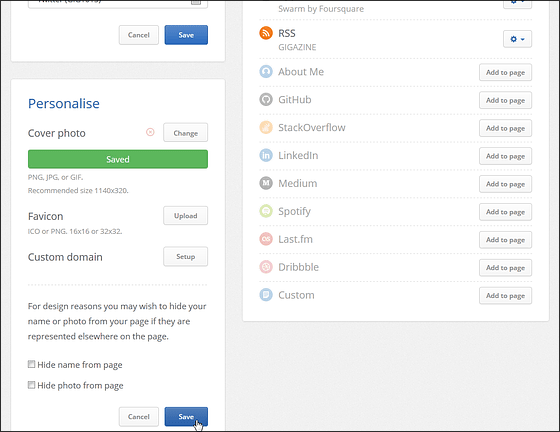The image size is (560, 432).
Task: Click the Spotify service icon
Action: [266, 211]
